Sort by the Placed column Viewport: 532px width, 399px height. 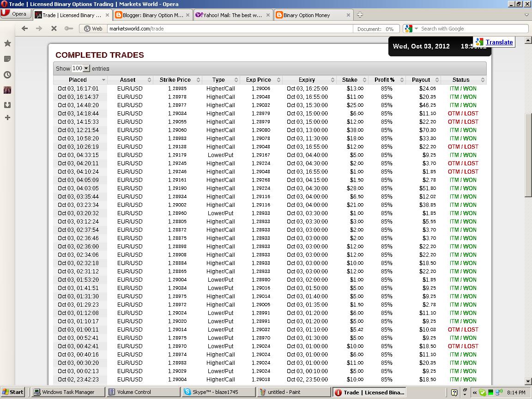[x=80, y=80]
